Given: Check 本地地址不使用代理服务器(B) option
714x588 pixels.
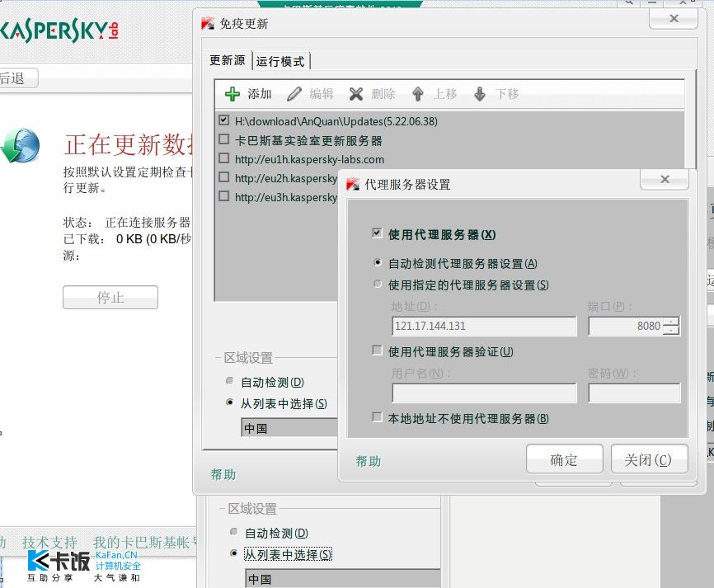Looking at the screenshot, I should [377, 417].
